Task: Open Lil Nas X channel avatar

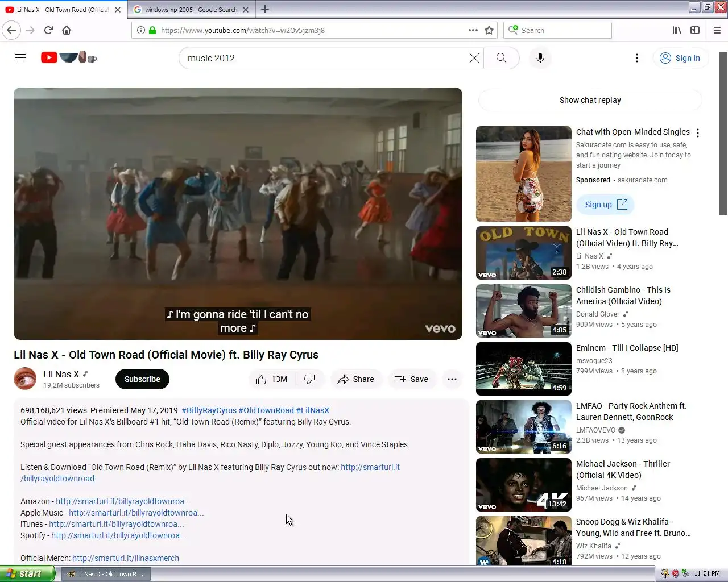Action: pyautogui.click(x=25, y=379)
